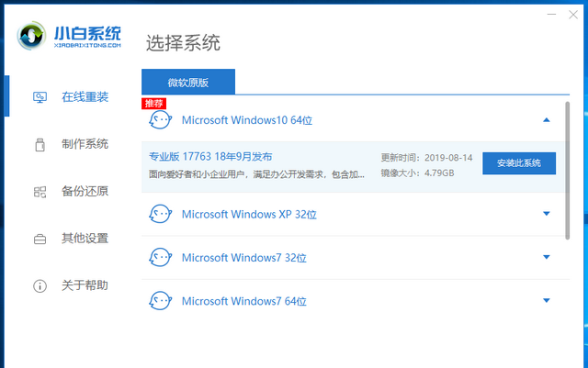
Task: Select the 微软原版 tab
Action: click(x=188, y=82)
